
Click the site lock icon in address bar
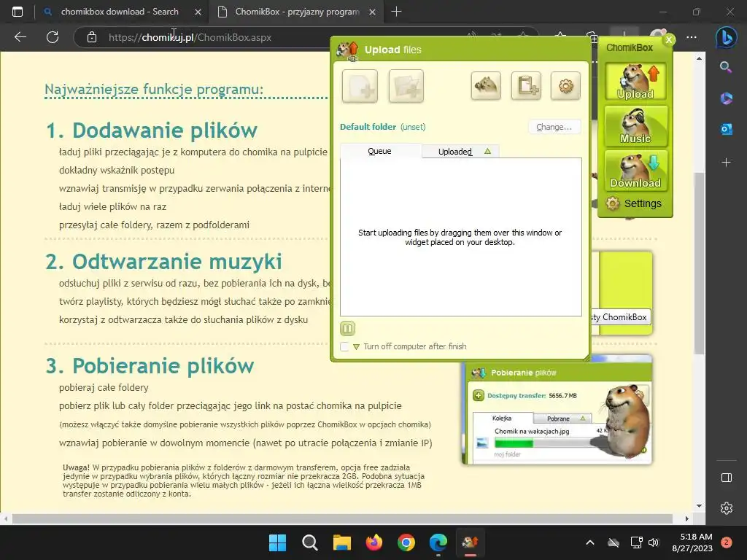point(92,37)
